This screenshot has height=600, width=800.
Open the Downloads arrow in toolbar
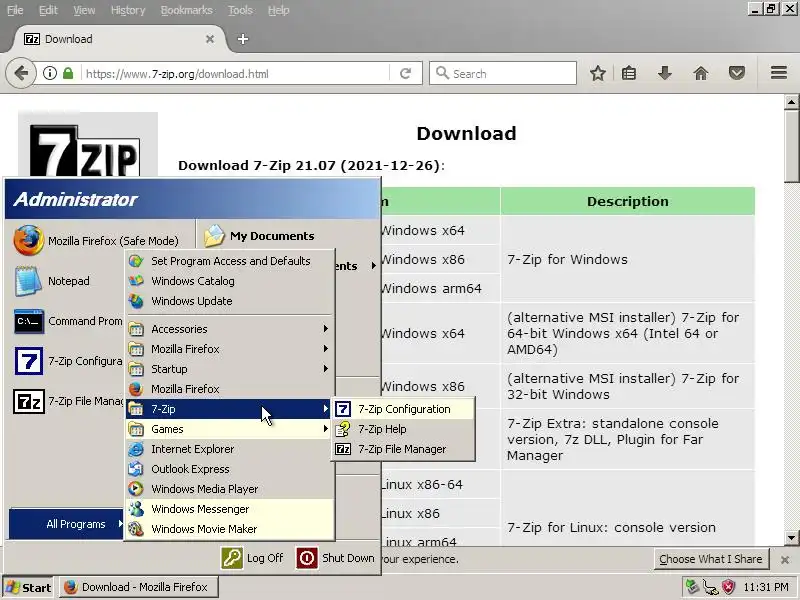point(664,73)
